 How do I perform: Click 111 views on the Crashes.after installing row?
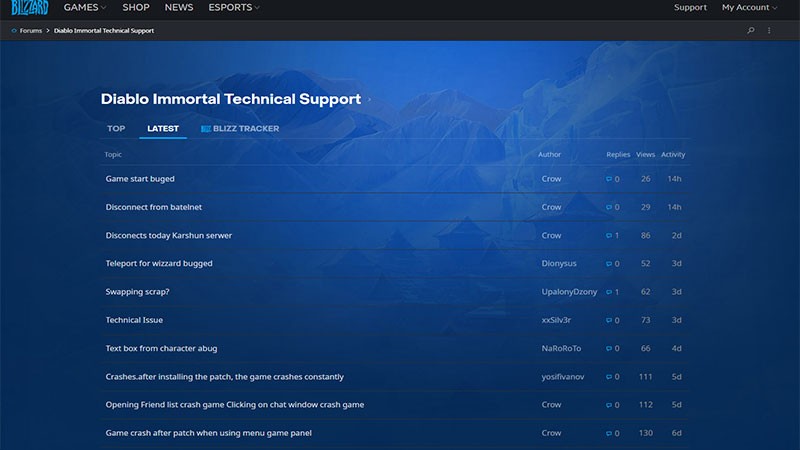(645, 377)
